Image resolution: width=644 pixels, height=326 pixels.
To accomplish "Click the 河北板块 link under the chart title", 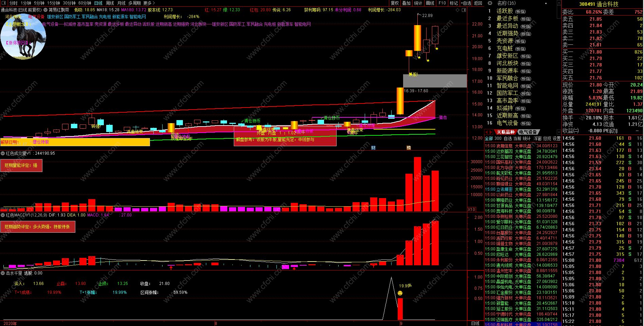I will (x=13, y=17).
